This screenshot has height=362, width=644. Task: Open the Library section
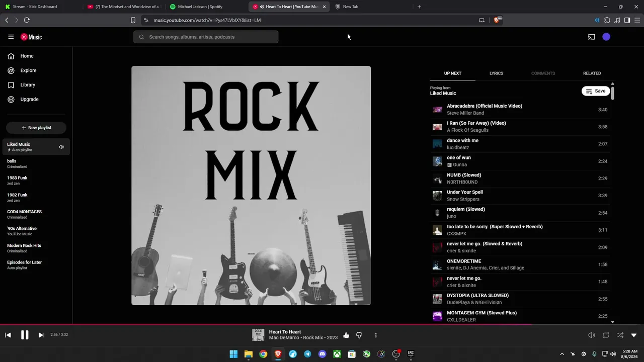[x=36, y=85]
